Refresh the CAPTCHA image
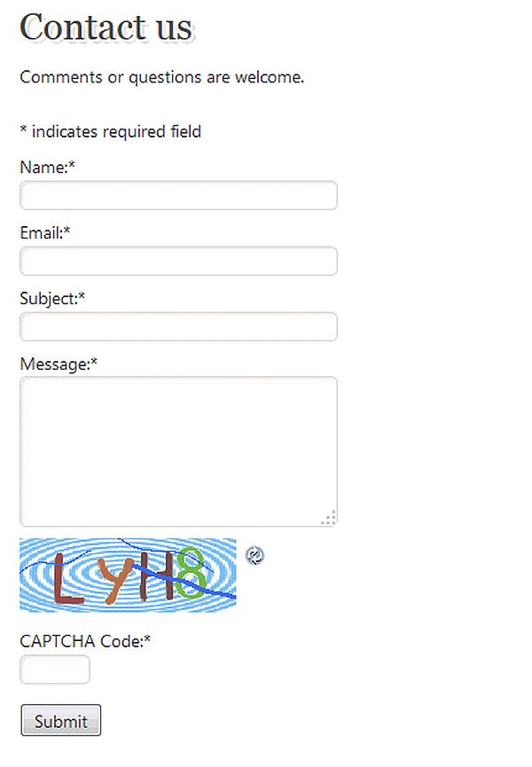532x767 pixels. pyautogui.click(x=254, y=556)
